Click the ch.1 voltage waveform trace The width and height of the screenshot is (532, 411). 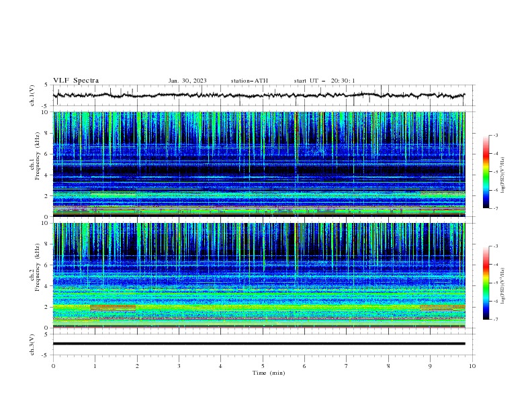(259, 95)
